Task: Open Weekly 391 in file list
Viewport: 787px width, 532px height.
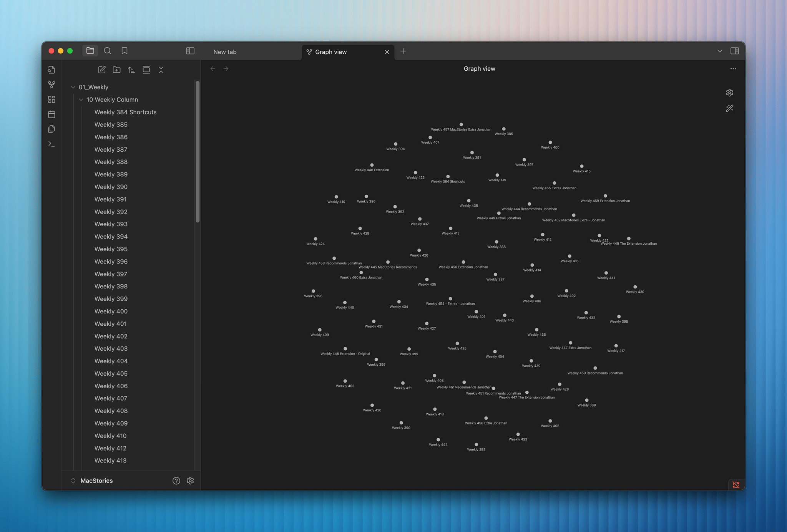Action: (x=110, y=199)
